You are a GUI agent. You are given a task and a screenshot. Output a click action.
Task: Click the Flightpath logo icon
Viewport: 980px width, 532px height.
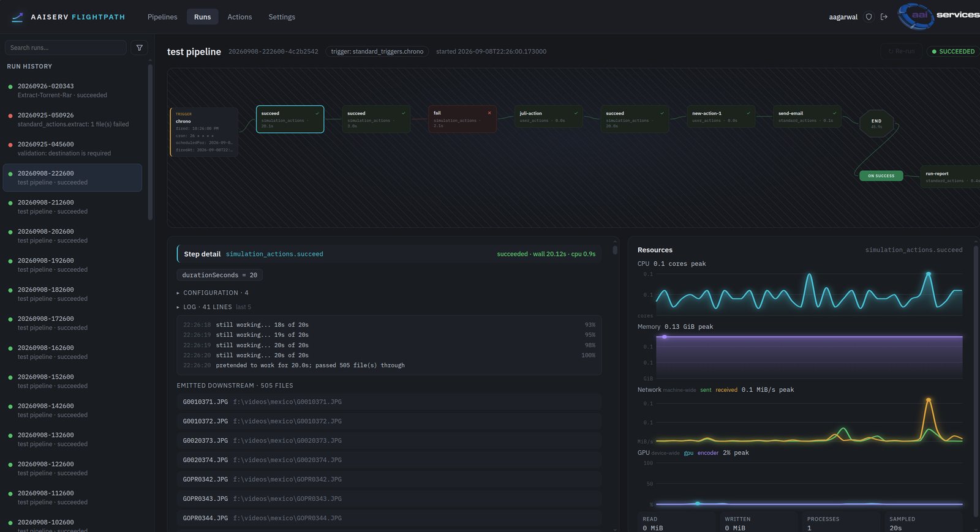pos(17,17)
